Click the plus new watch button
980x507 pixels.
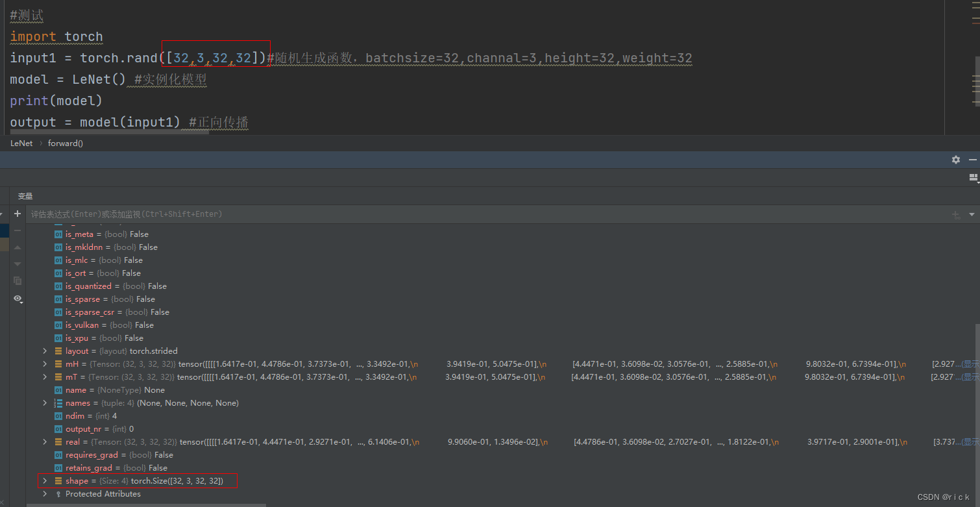[x=18, y=214]
